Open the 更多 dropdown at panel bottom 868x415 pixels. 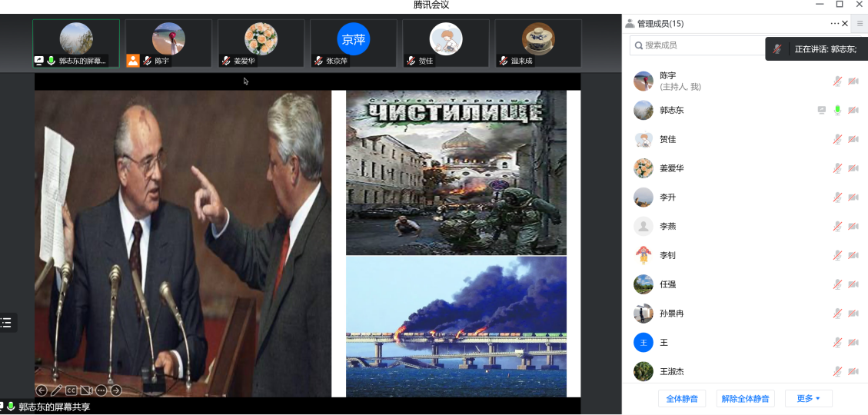click(808, 398)
